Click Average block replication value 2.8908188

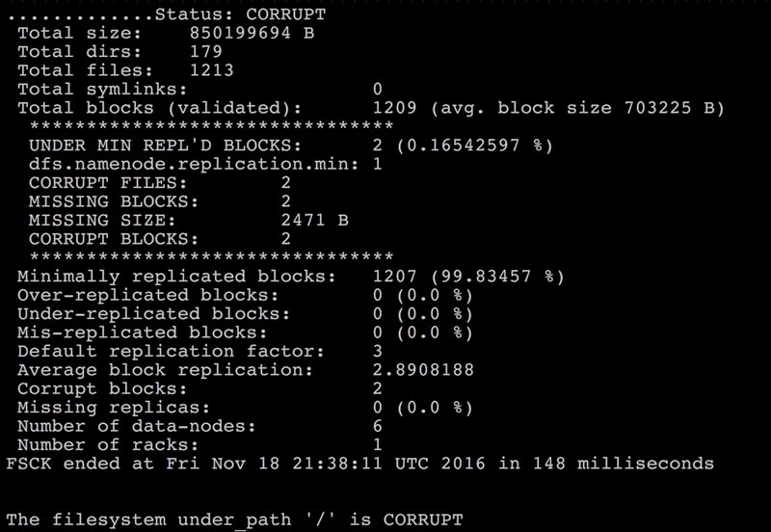[423, 370]
